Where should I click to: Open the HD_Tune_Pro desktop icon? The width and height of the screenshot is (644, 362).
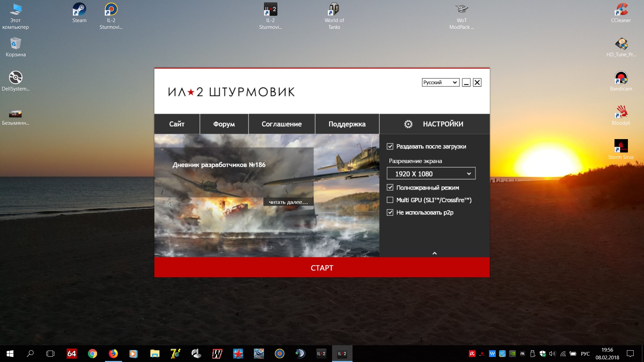tap(621, 47)
